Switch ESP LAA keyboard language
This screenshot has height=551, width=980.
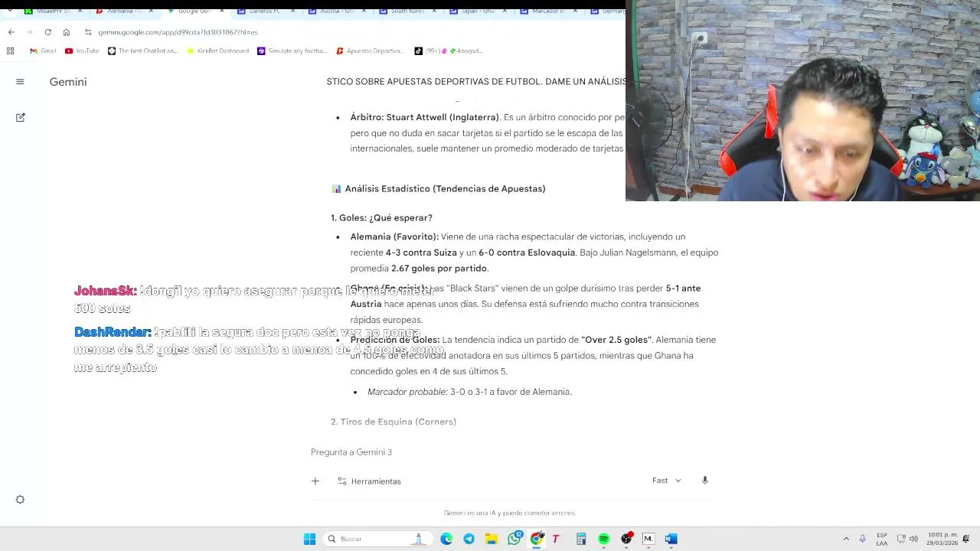[882, 539]
